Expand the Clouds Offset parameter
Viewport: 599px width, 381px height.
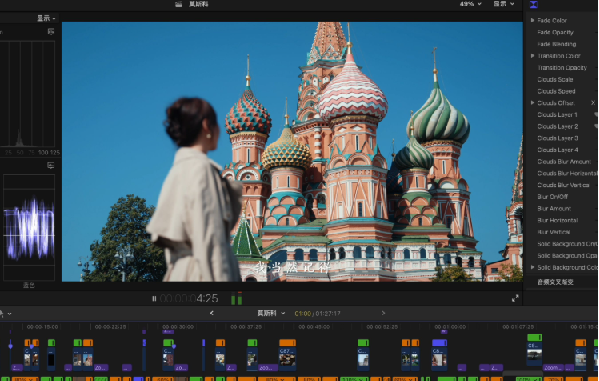click(x=532, y=103)
